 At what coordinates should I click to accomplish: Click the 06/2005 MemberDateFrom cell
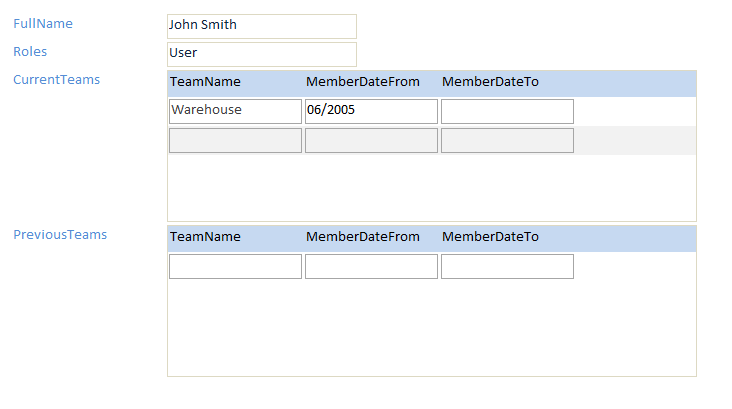click(x=371, y=111)
